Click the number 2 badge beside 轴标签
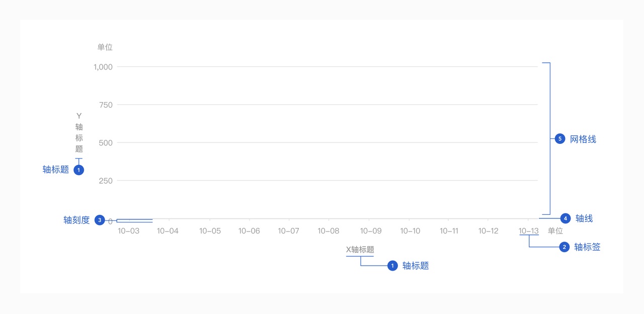Screen dimensions: 644x314 565,247
